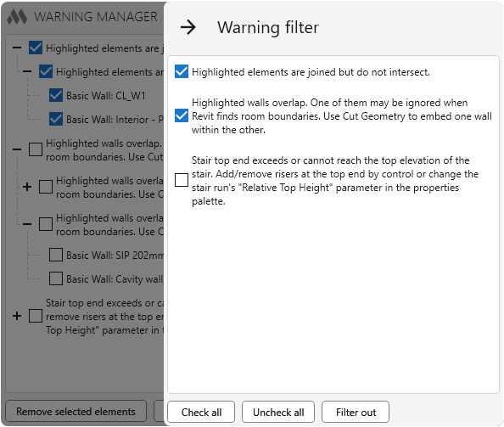Select the 'Basic Wall: CL_W1' tree item
This screenshot has width=504, height=427.
(106, 95)
